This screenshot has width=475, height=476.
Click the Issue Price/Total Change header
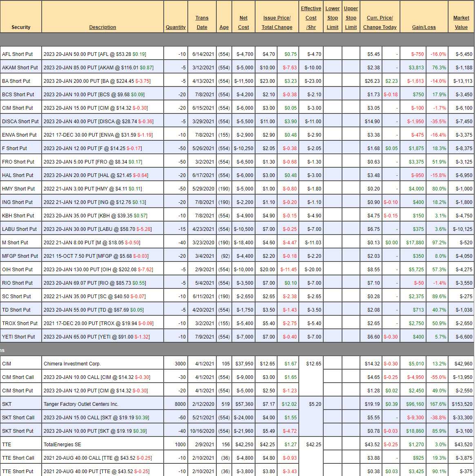click(277, 22)
